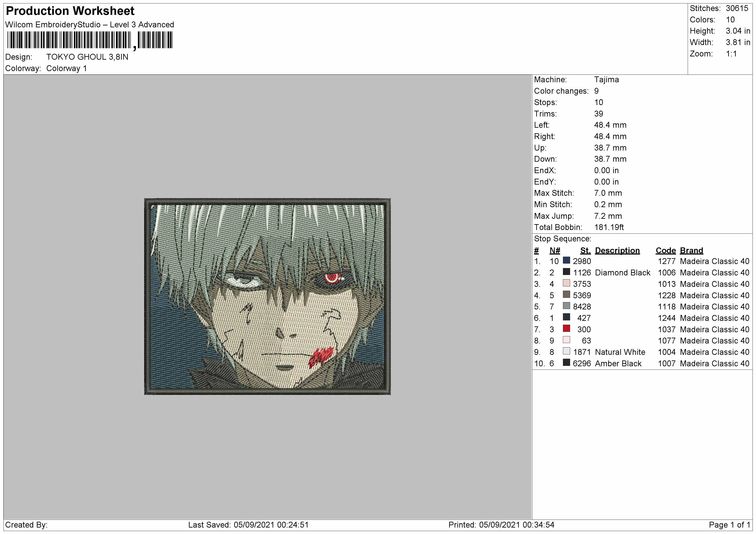The width and height of the screenshot is (756, 534).
Task: Click the 'Description' column header
Action: pyautogui.click(x=617, y=251)
